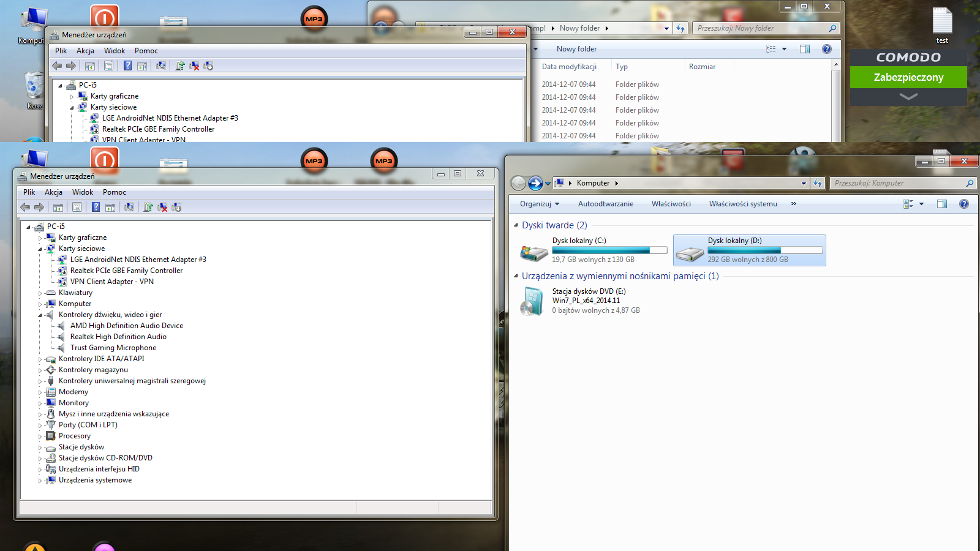Sort by the Rozmiar column header
Image resolution: width=980 pixels, height=551 pixels.
click(x=702, y=67)
